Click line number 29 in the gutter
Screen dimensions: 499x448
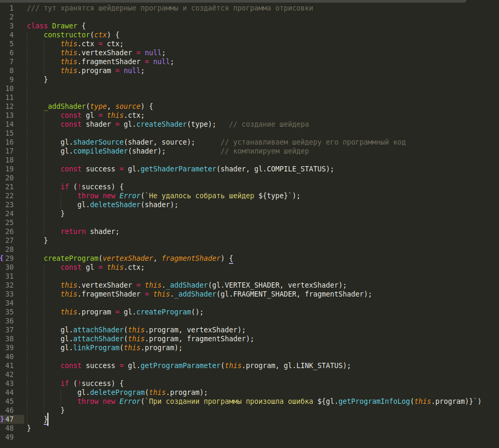(9, 258)
